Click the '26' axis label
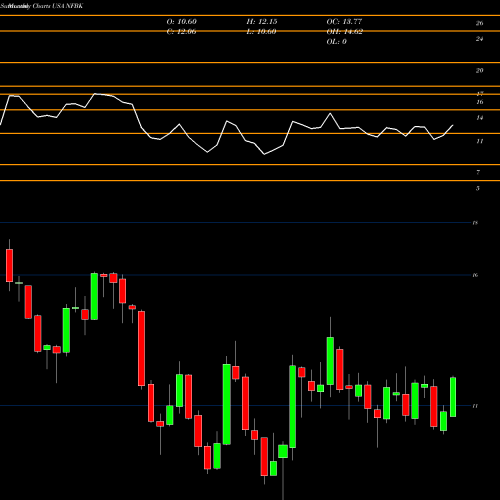 (x=479, y=23)
